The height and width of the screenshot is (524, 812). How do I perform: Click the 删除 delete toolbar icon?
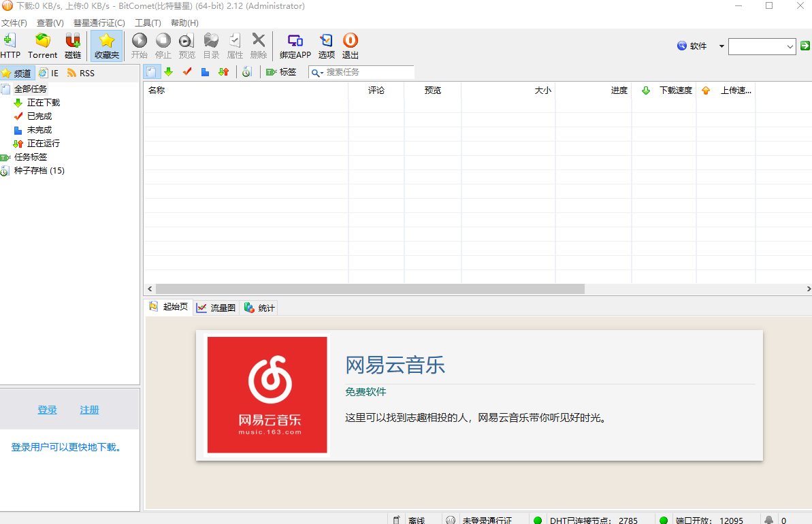pos(259,46)
